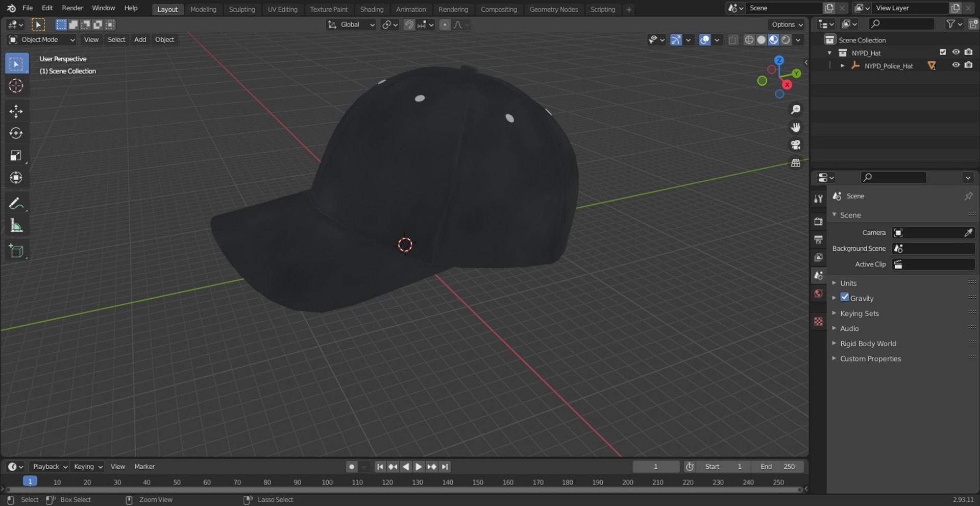Open the Render menu
The width and height of the screenshot is (980, 506).
point(72,8)
